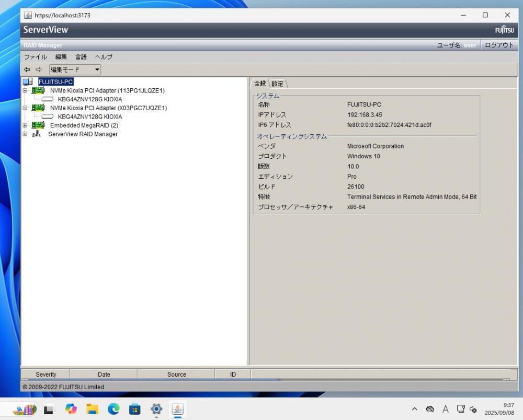Viewport: 523px width, 420px height.
Task: Click the IP address value 192.168.3.45
Action: 365,114
